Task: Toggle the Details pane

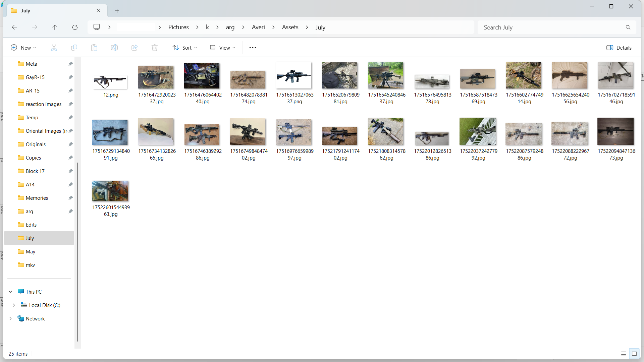Action: tap(619, 48)
